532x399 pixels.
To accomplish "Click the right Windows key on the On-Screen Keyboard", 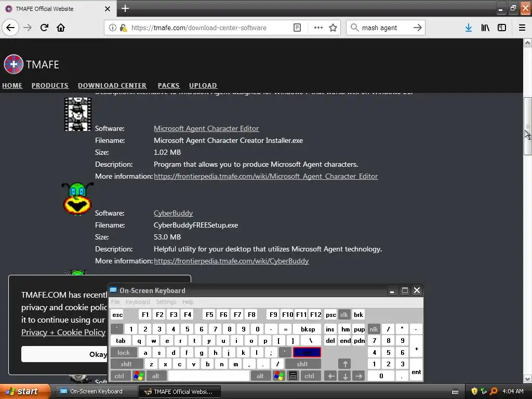I will pos(279,376).
